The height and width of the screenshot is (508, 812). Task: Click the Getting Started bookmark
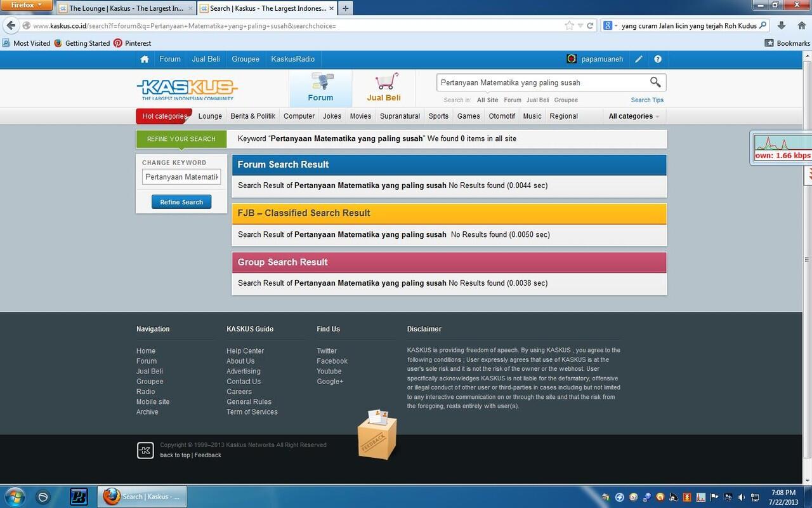(82, 43)
